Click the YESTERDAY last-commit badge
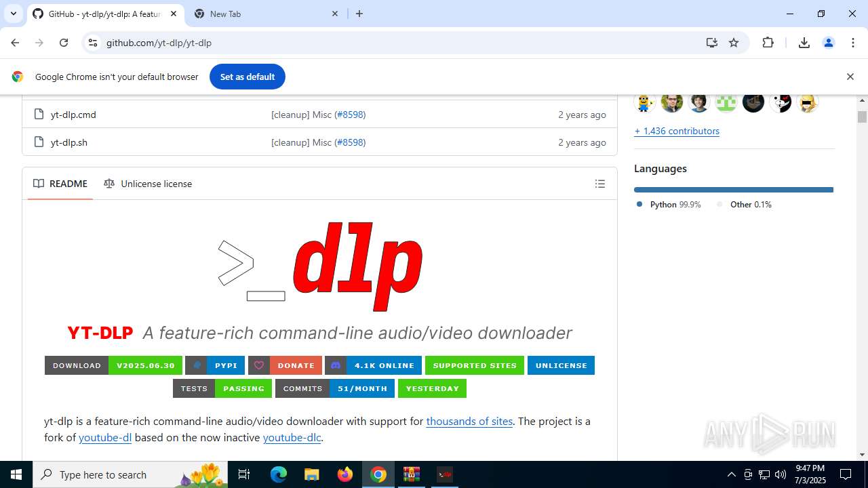 (432, 388)
